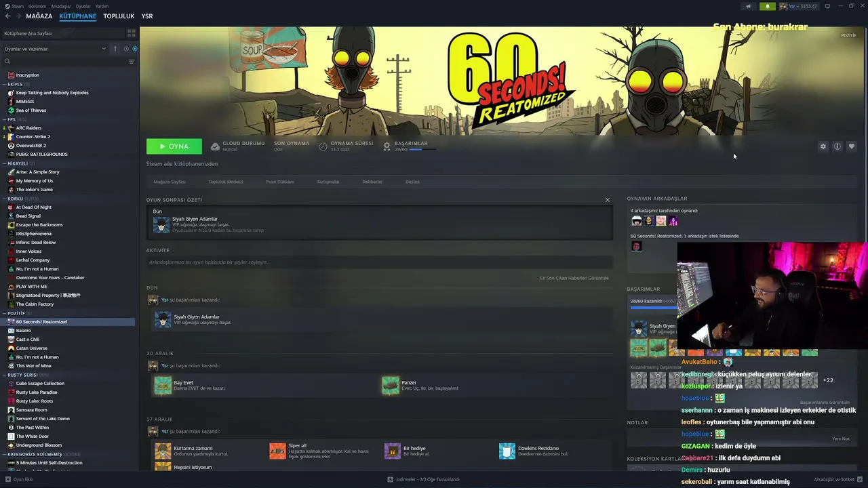Open the game info icon
Image resolution: width=868 pixels, height=488 pixels.
[x=837, y=146]
